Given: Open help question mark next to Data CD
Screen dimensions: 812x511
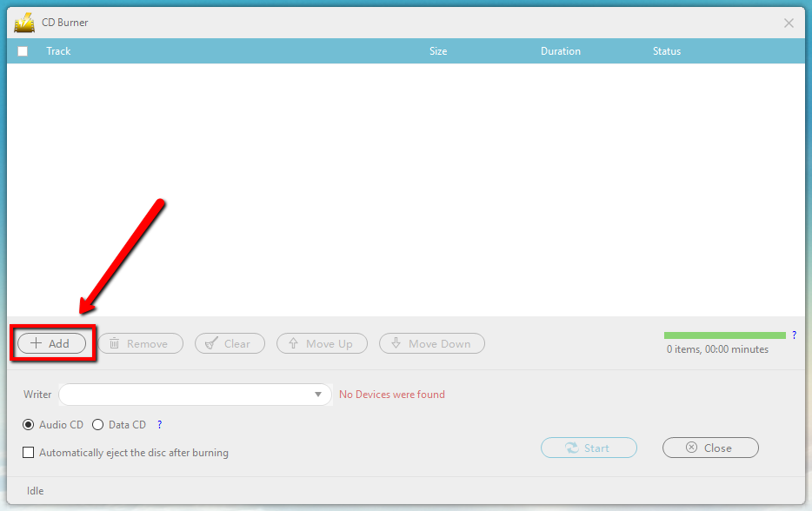Looking at the screenshot, I should tap(159, 425).
